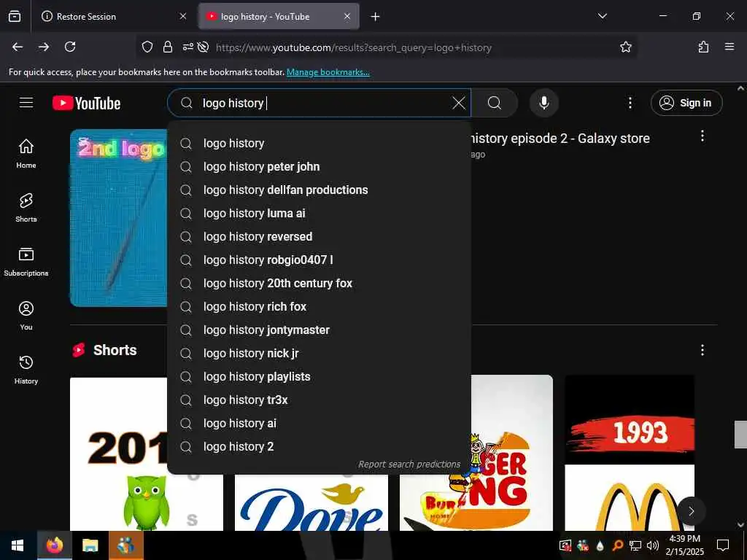Click the site padlock icon
This screenshot has width=747, height=560.
168,47
